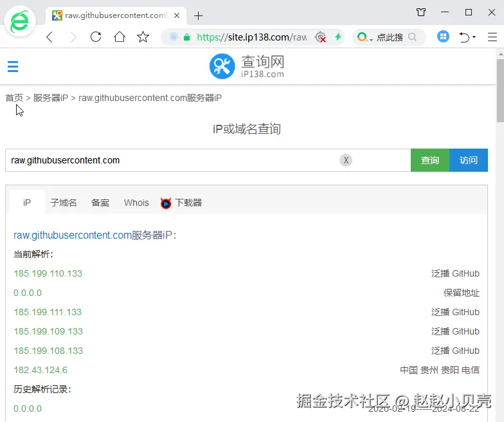Clear the query field with the X button
Screen dimensions: 504x422
(346, 160)
